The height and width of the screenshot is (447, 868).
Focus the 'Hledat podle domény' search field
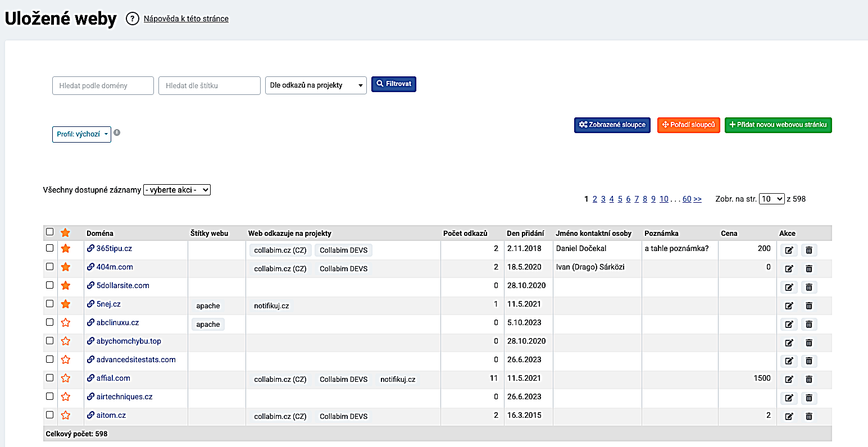[103, 85]
